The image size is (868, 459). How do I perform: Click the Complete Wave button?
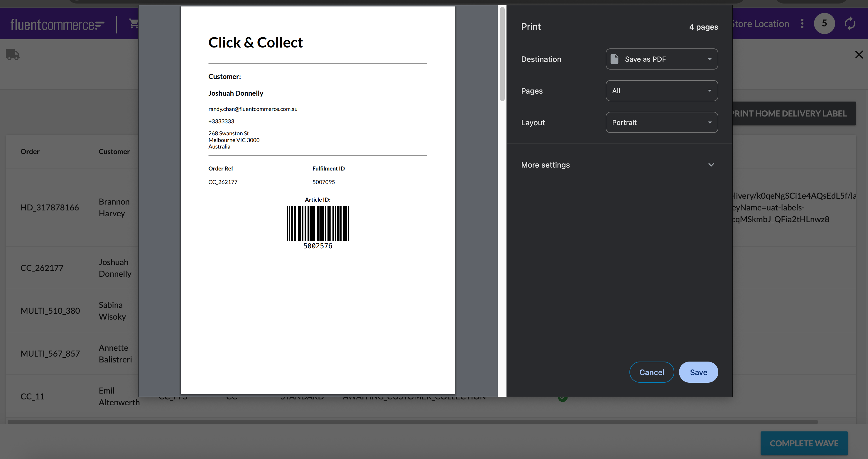(x=804, y=443)
